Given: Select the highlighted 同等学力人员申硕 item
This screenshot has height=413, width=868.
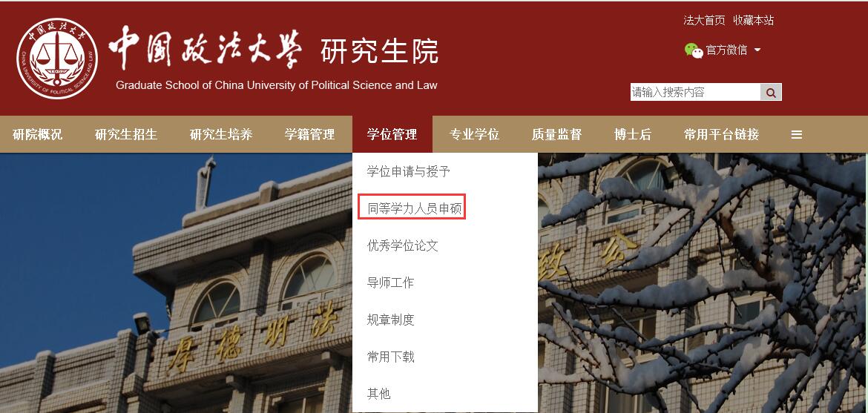Looking at the screenshot, I should click(414, 209).
